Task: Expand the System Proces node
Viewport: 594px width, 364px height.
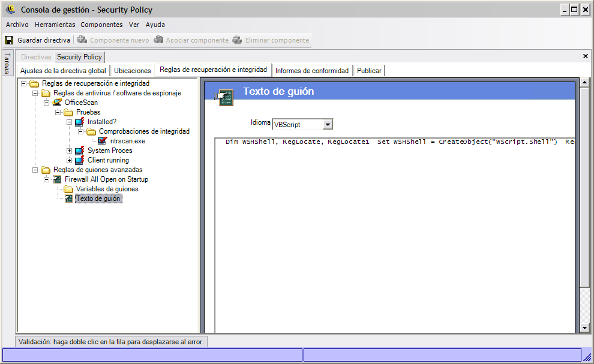Action: click(70, 151)
